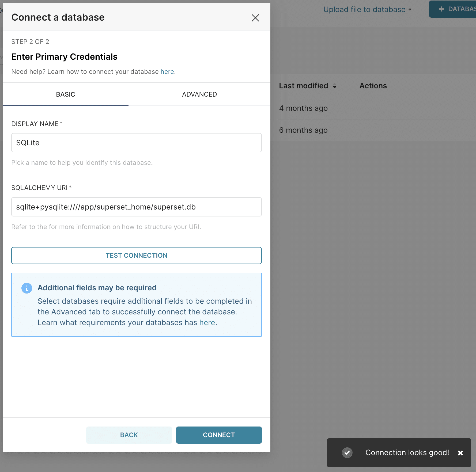Dismiss the Connection looks good toast

[x=460, y=453]
